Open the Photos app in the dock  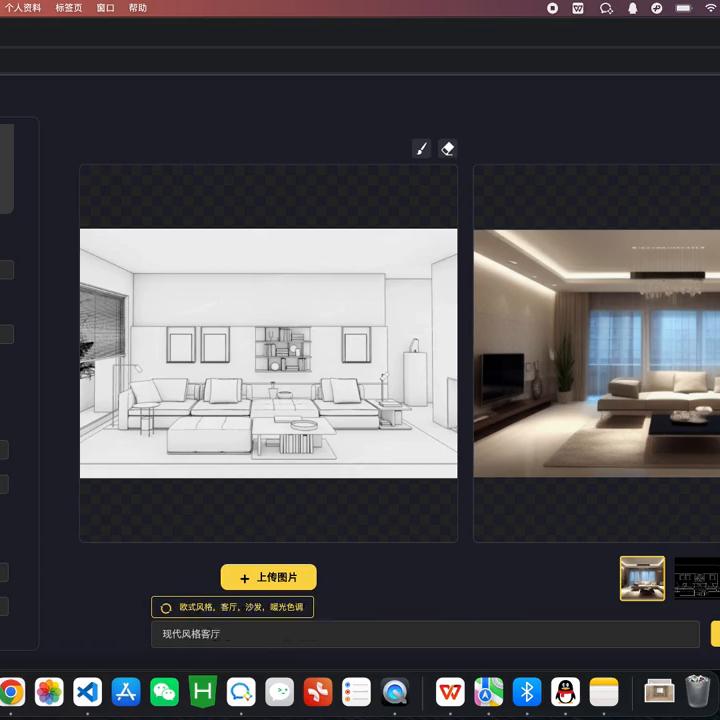click(49, 691)
